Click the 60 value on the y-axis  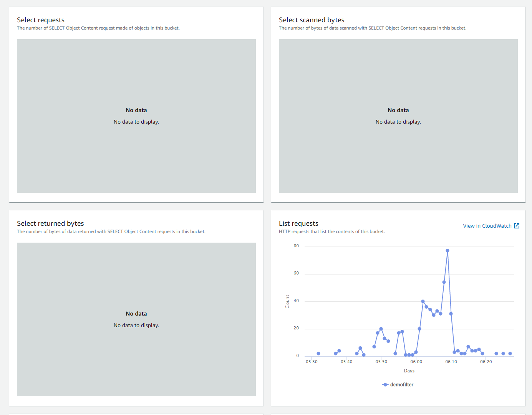tap(296, 273)
